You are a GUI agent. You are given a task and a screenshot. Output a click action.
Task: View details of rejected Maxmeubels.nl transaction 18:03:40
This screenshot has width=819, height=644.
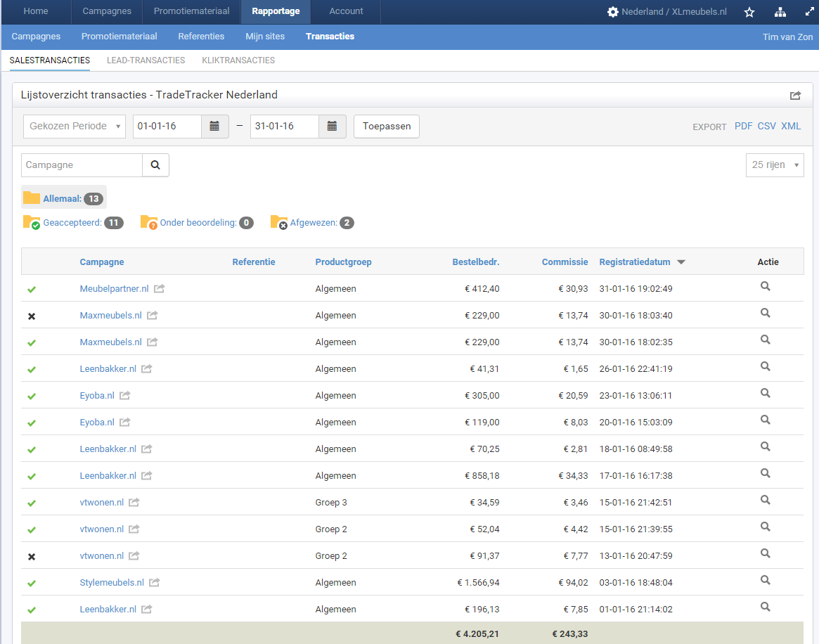click(x=765, y=313)
